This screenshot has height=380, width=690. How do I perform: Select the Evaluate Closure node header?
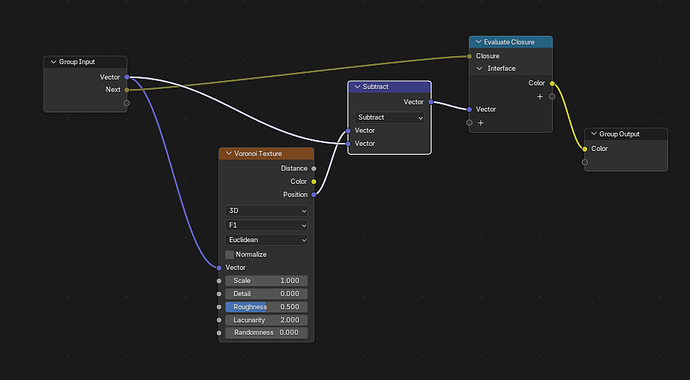coord(510,42)
